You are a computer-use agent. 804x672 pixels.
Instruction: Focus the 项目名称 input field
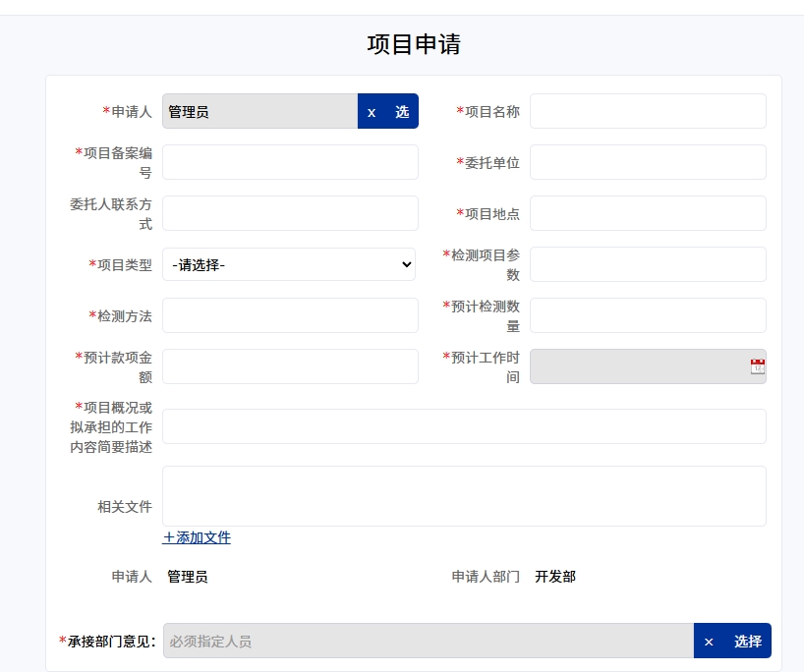[648, 111]
